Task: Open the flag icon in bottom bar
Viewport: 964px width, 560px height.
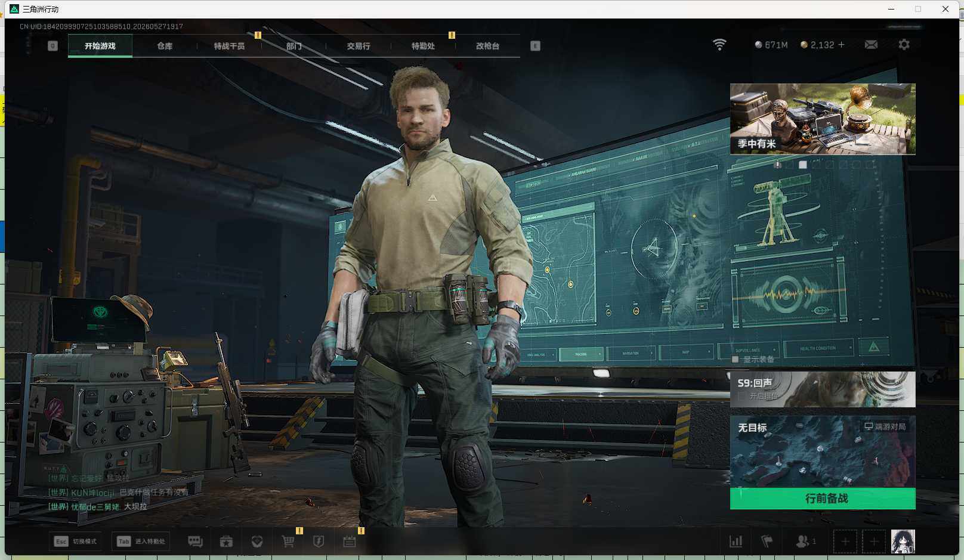Action: pyautogui.click(x=767, y=541)
